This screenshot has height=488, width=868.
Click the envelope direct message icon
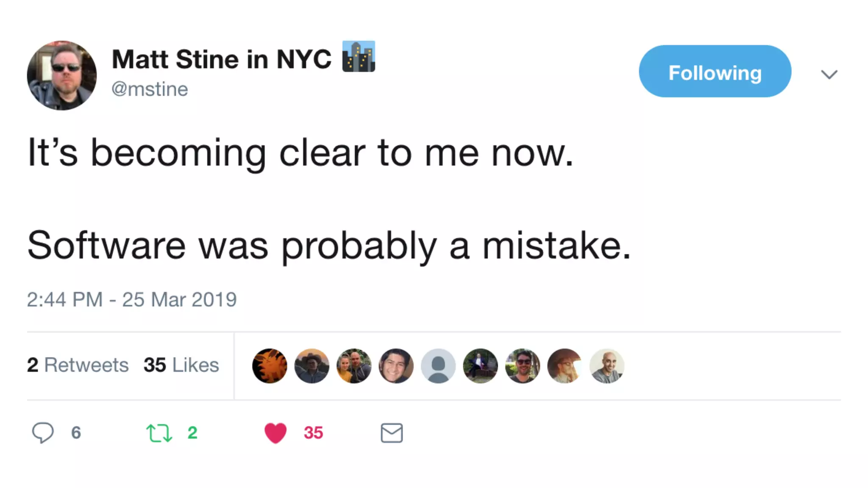pos(391,433)
